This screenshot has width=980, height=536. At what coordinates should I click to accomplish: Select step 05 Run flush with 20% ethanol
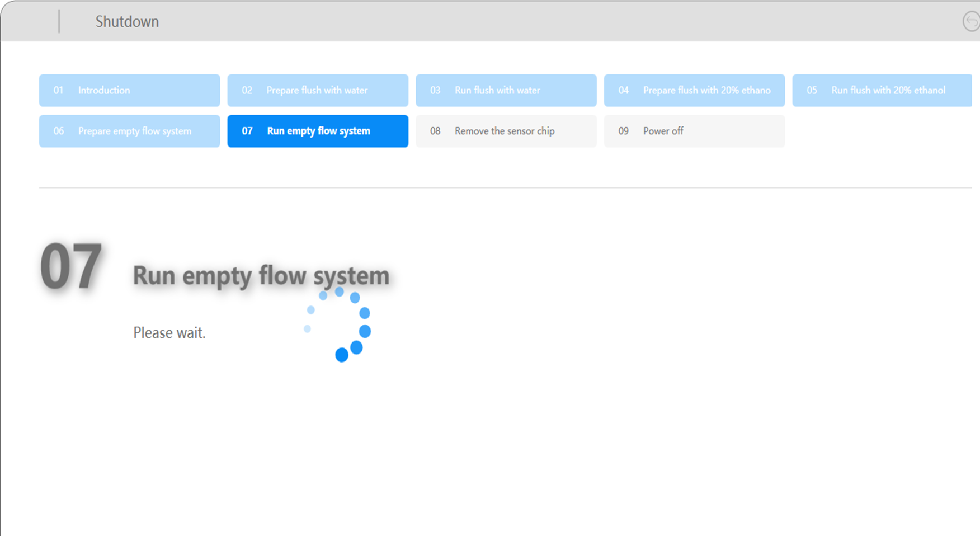pos(882,91)
